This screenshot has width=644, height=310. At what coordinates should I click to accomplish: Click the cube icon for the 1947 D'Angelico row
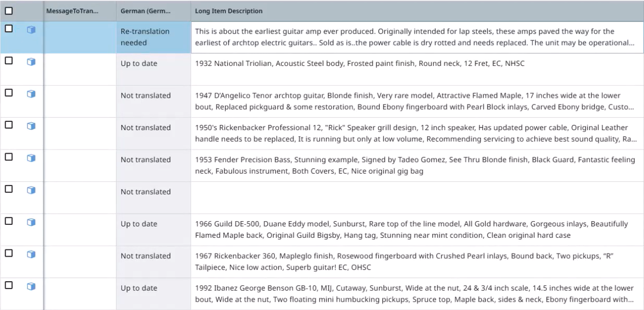click(31, 94)
